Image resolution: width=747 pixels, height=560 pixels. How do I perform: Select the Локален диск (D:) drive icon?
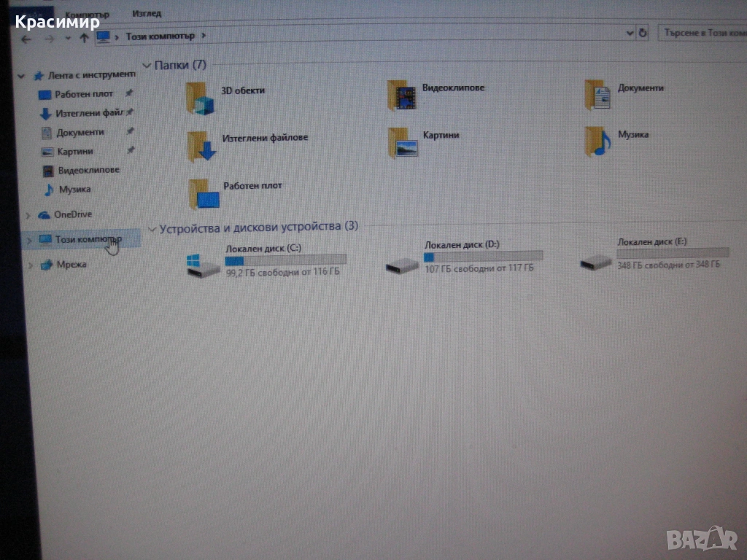coord(403,265)
